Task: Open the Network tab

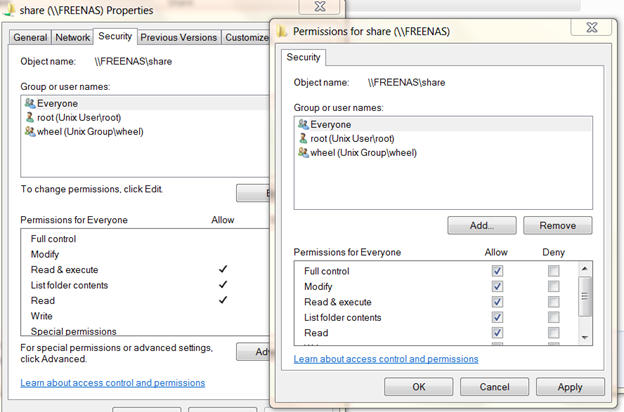Action: (x=73, y=37)
